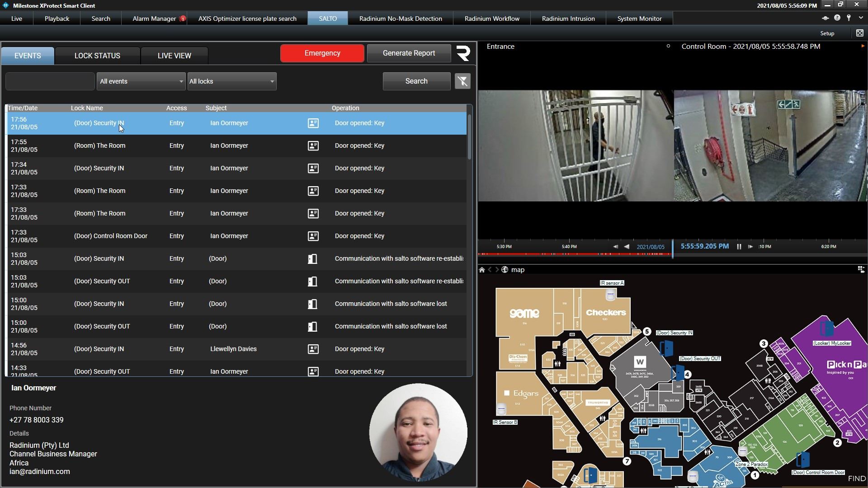Click the Security IN door icon on map
Viewport: 868px width, 488px height.
pos(666,348)
